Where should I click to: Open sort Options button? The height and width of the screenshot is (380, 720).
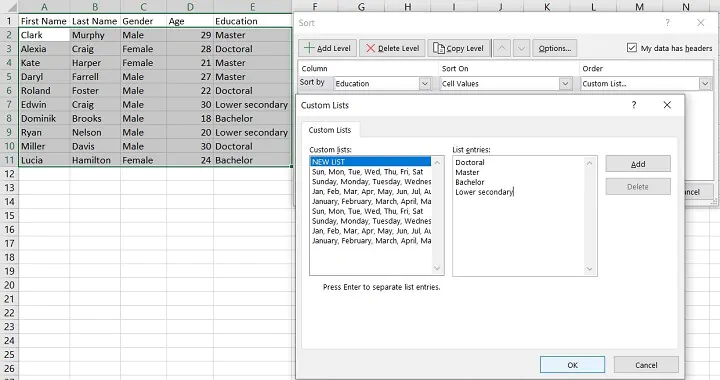pyautogui.click(x=555, y=48)
